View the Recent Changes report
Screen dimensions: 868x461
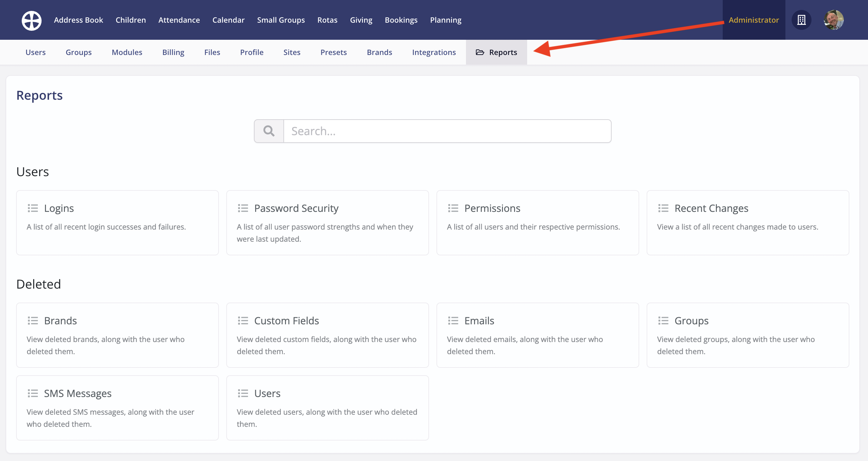tap(748, 222)
